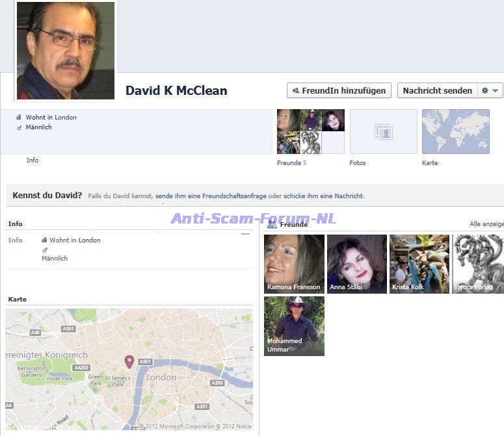Click the Freunde thumbnail collage tile
Image resolution: width=504 pixels, height=436 pixels.
(310, 131)
